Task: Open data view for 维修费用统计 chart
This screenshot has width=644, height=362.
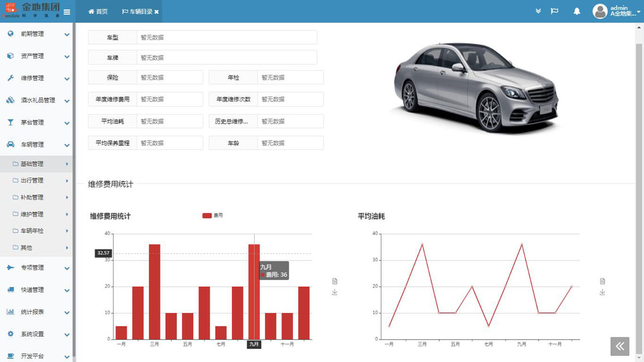Action: click(x=334, y=281)
